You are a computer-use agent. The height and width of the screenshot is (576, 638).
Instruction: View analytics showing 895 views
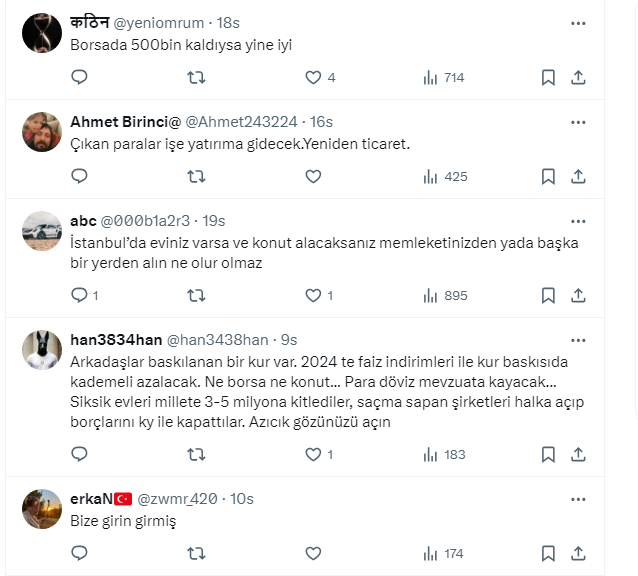point(445,295)
